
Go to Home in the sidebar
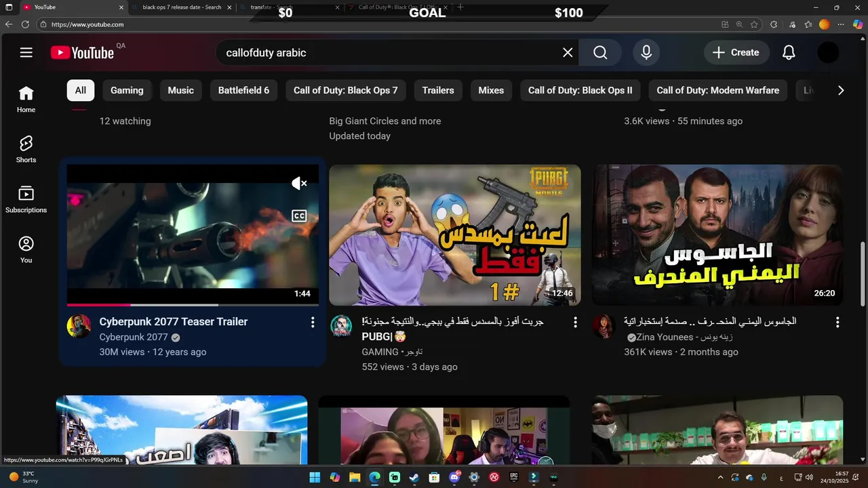click(26, 100)
